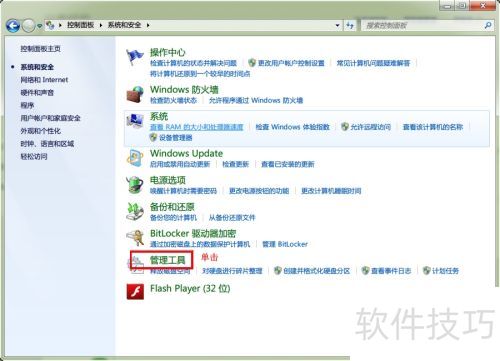Click 查看 RAM 的大小和处理器速度

(x=197, y=127)
